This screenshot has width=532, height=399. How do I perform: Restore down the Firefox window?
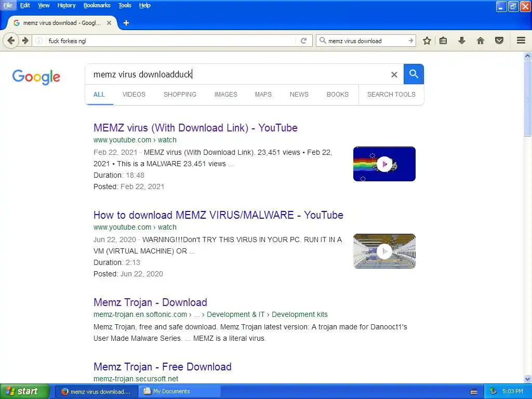point(513,6)
